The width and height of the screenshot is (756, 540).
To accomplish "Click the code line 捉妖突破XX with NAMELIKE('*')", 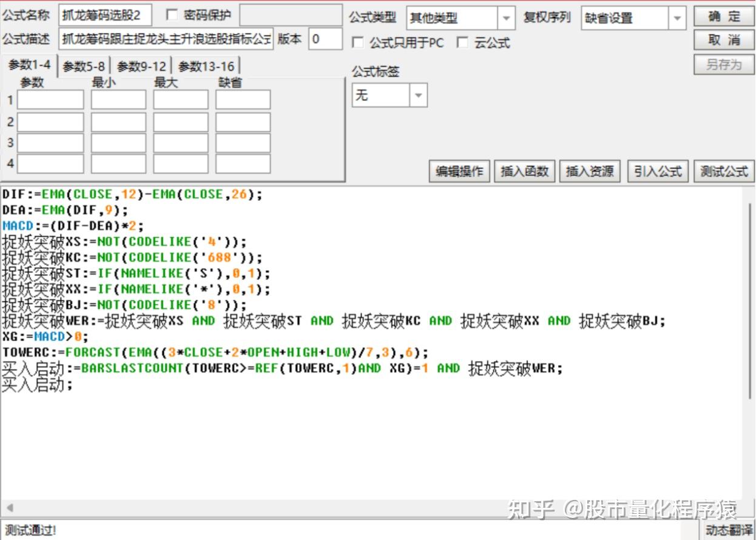I will (136, 289).
